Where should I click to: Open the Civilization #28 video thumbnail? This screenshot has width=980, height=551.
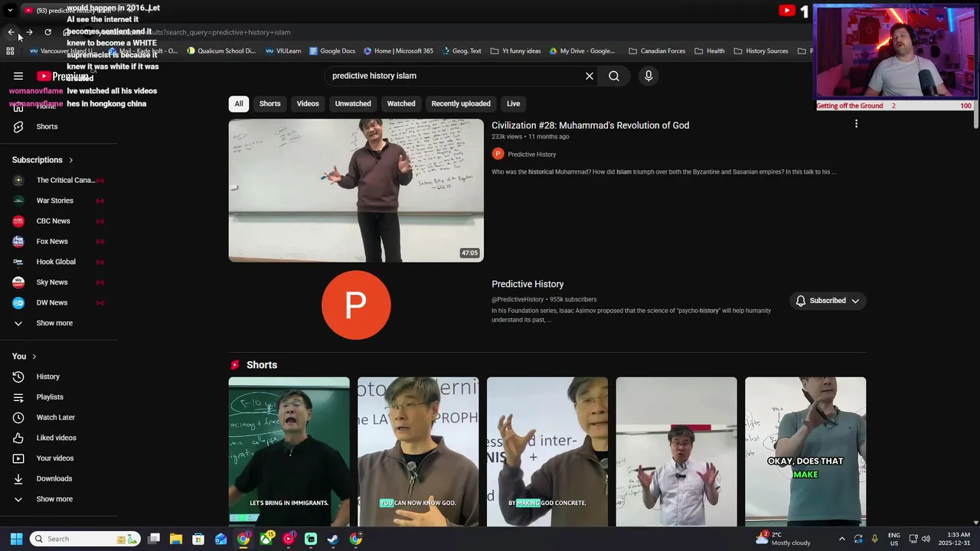356,191
